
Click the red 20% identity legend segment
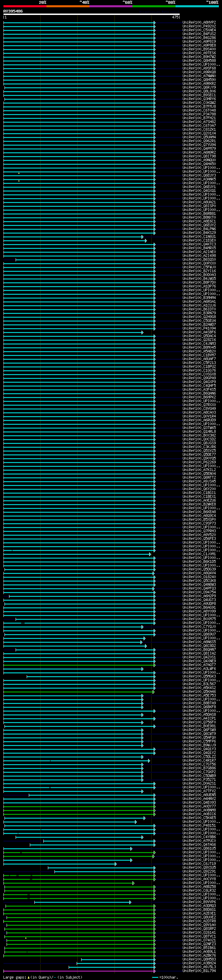(x=25, y=6)
